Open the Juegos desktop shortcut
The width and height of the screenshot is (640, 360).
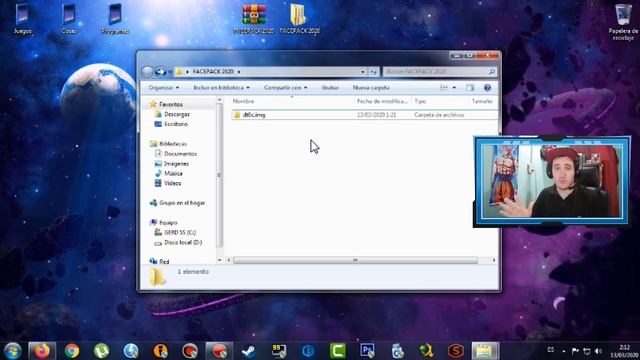point(22,18)
